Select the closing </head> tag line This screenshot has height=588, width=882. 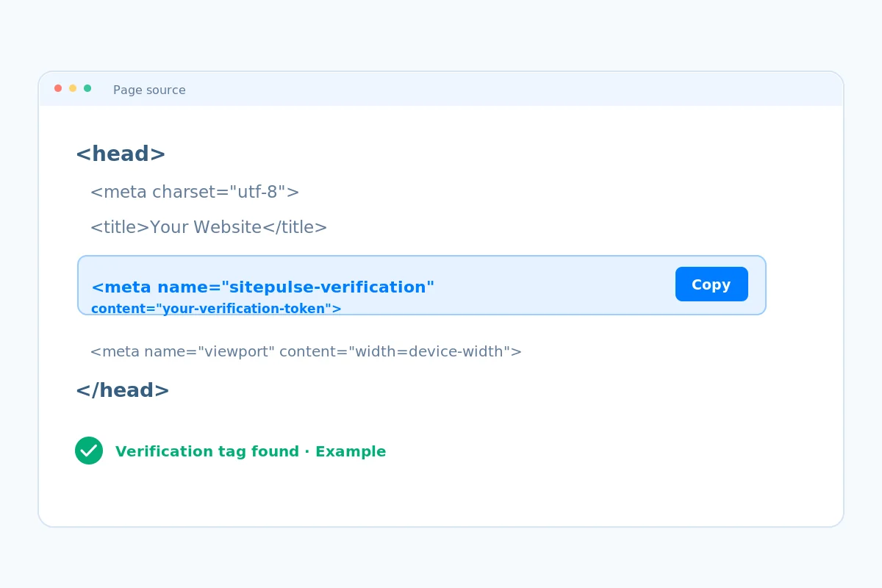123,391
